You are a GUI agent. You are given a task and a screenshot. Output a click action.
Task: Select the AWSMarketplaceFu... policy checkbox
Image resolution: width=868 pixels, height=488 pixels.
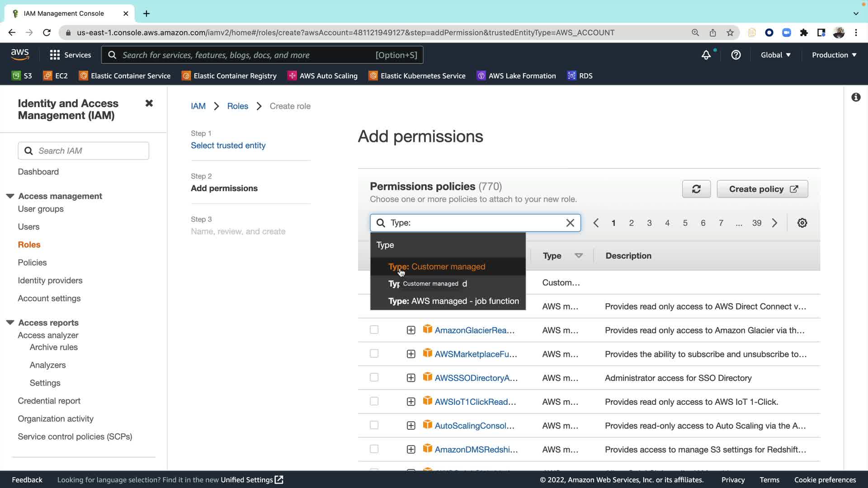click(x=374, y=354)
